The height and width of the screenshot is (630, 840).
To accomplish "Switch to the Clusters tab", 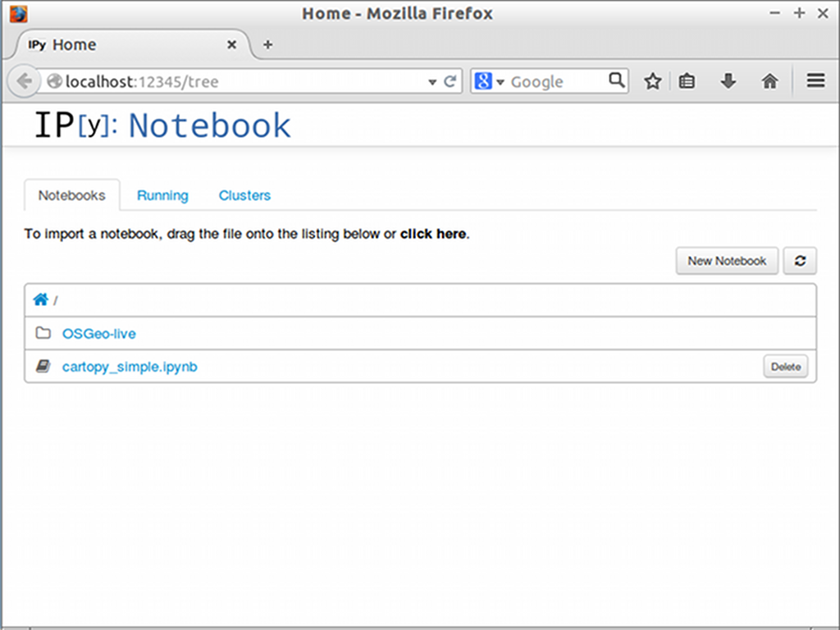I will (244, 195).
